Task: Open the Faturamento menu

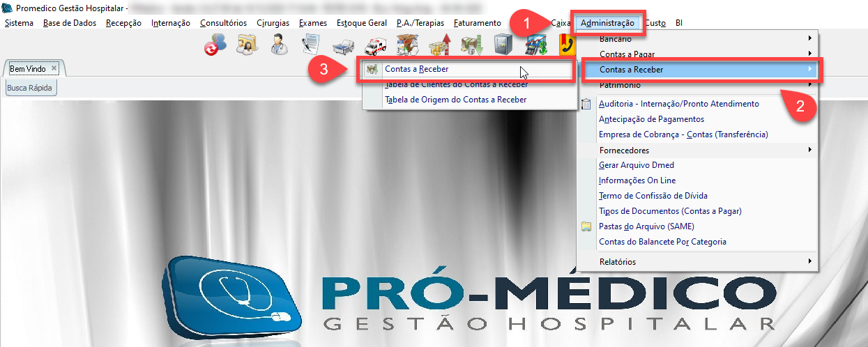Action: tap(477, 23)
